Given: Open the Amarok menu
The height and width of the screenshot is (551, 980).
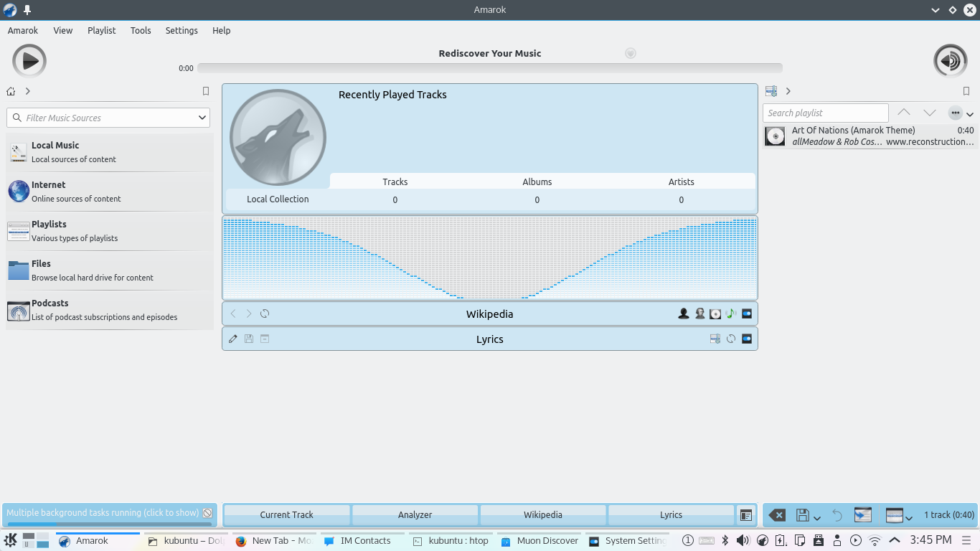Looking at the screenshot, I should tap(23, 30).
